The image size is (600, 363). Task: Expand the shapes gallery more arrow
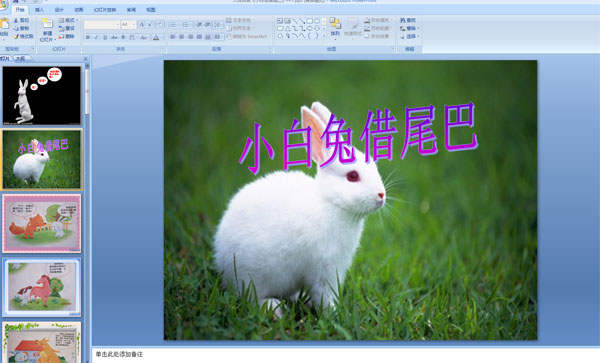coord(324,36)
